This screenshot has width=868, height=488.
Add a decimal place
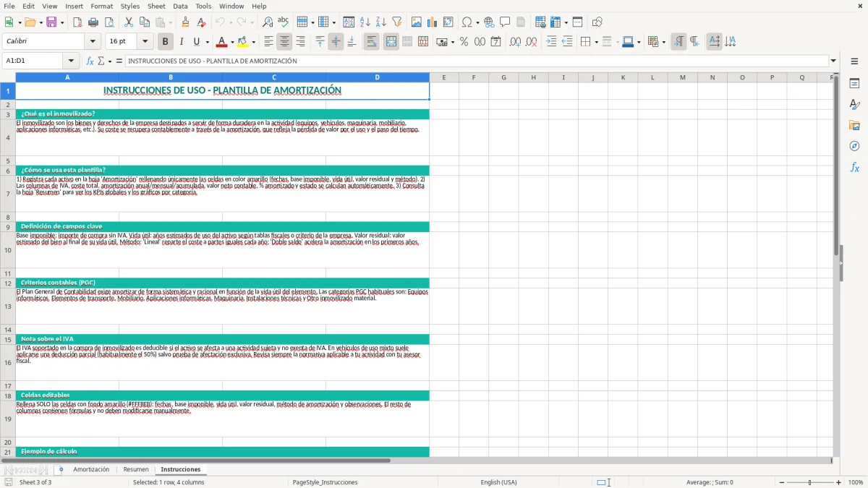[515, 42]
